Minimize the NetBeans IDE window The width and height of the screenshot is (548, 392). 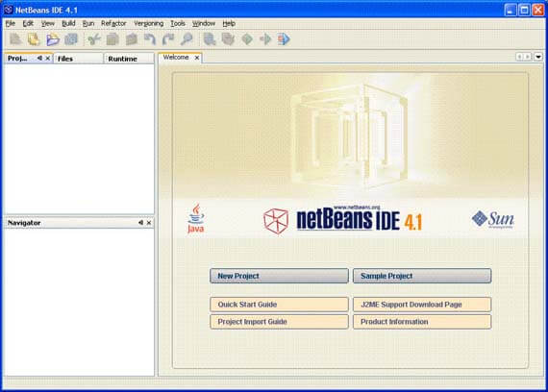tap(511, 10)
